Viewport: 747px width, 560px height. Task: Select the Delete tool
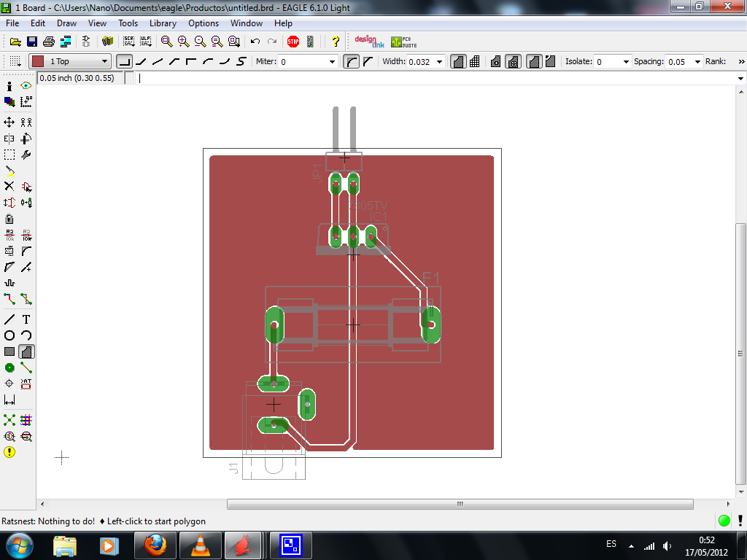pyautogui.click(x=9, y=186)
